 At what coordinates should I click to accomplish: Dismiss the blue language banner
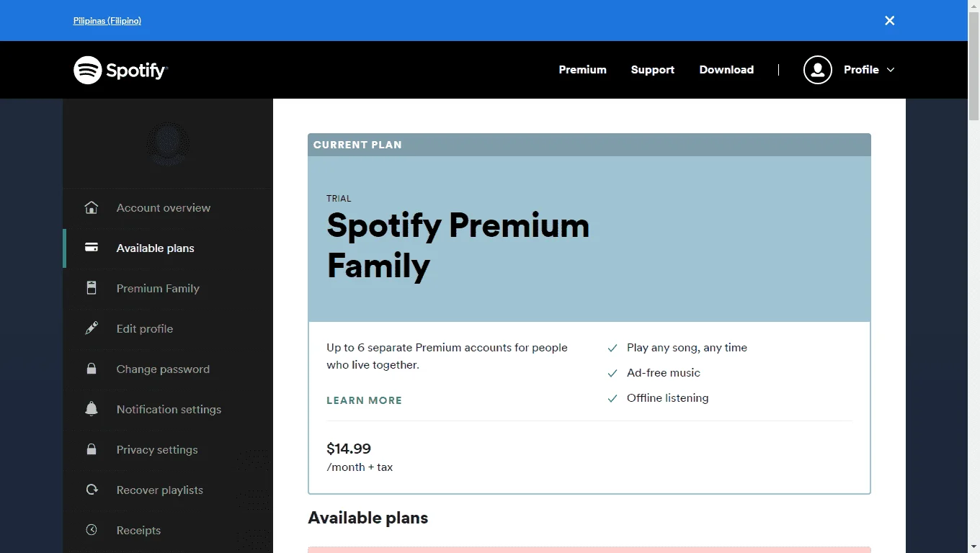coord(890,21)
